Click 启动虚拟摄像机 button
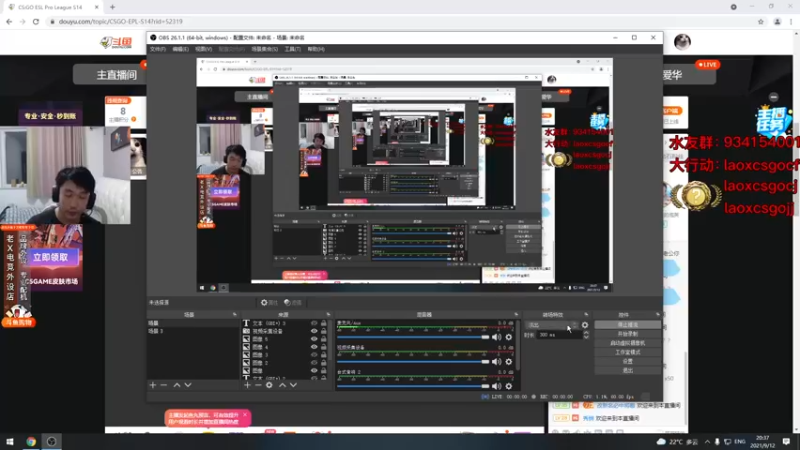 click(628, 343)
